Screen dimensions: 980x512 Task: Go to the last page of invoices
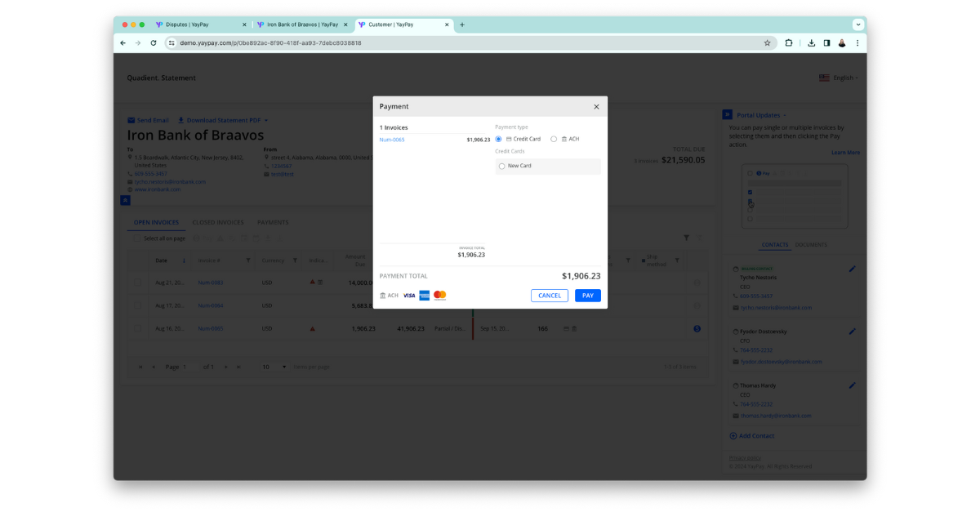238,367
